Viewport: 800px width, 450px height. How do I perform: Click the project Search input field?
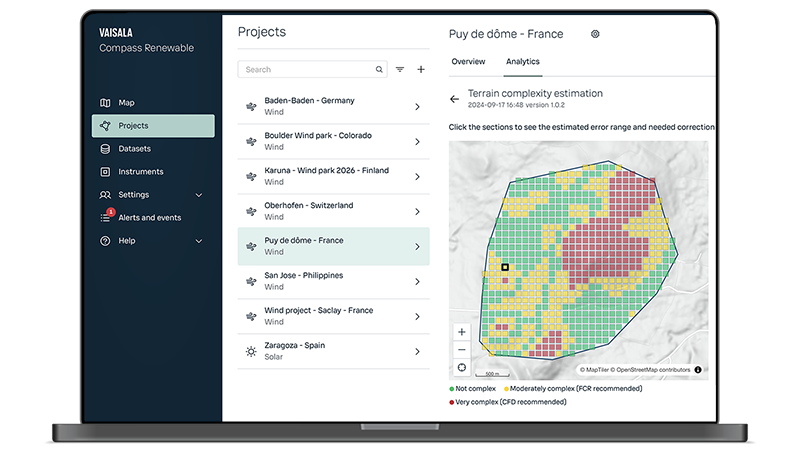point(308,70)
